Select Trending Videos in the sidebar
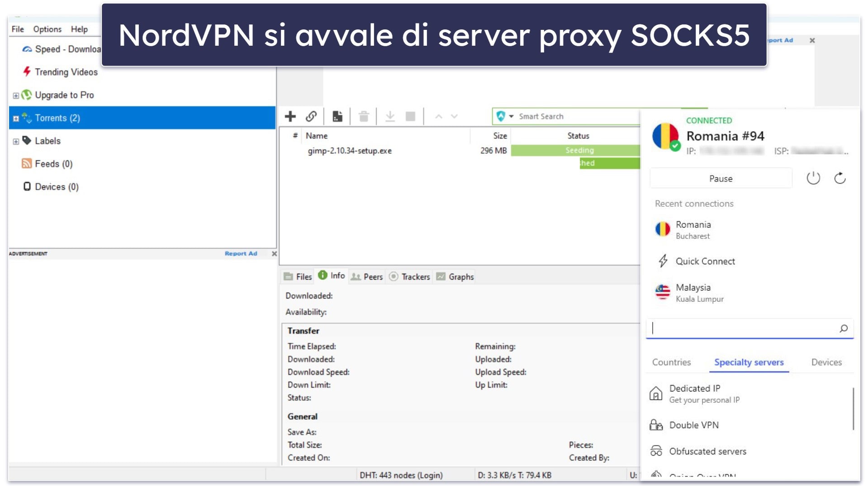This screenshot has height=486, width=868. coord(66,72)
